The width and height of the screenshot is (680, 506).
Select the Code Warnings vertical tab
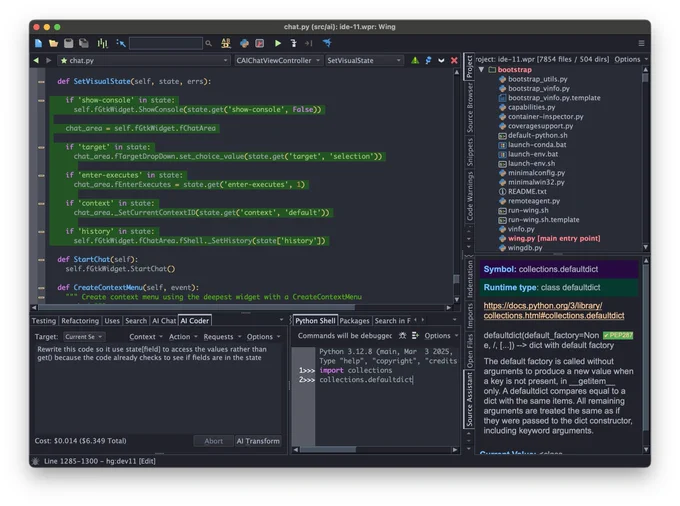pos(470,196)
